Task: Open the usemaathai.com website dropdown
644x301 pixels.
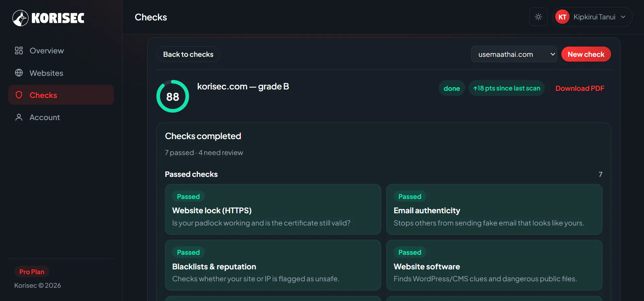Action: (x=514, y=54)
